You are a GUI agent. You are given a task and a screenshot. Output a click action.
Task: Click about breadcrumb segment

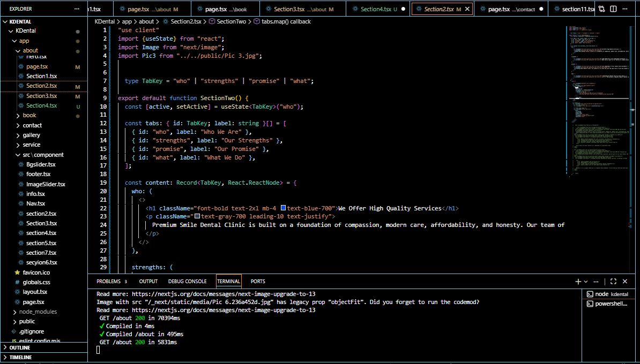[146, 21]
